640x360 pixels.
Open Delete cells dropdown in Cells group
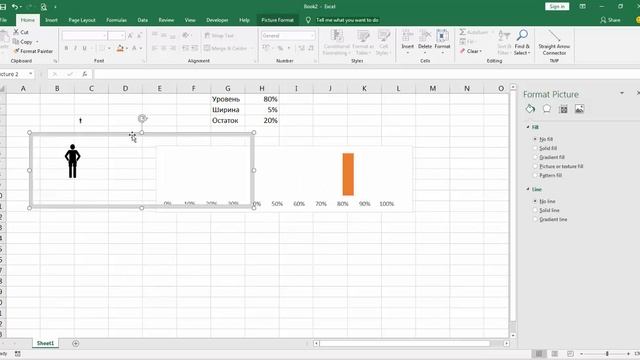[424, 42]
